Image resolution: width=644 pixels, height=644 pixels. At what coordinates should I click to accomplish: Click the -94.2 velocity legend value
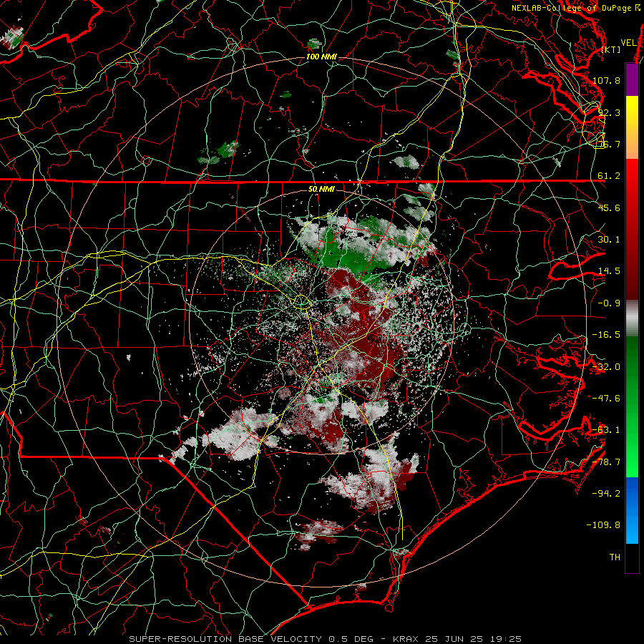tap(606, 494)
